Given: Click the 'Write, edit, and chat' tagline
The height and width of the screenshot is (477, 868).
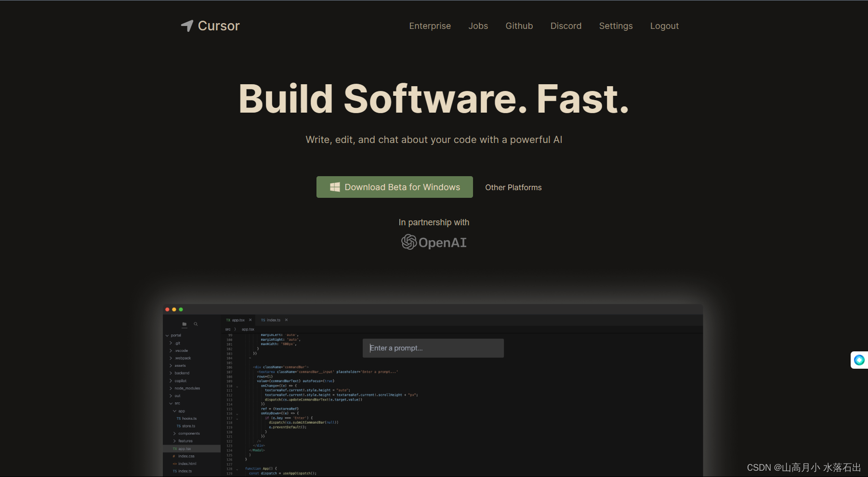Looking at the screenshot, I should (x=434, y=140).
